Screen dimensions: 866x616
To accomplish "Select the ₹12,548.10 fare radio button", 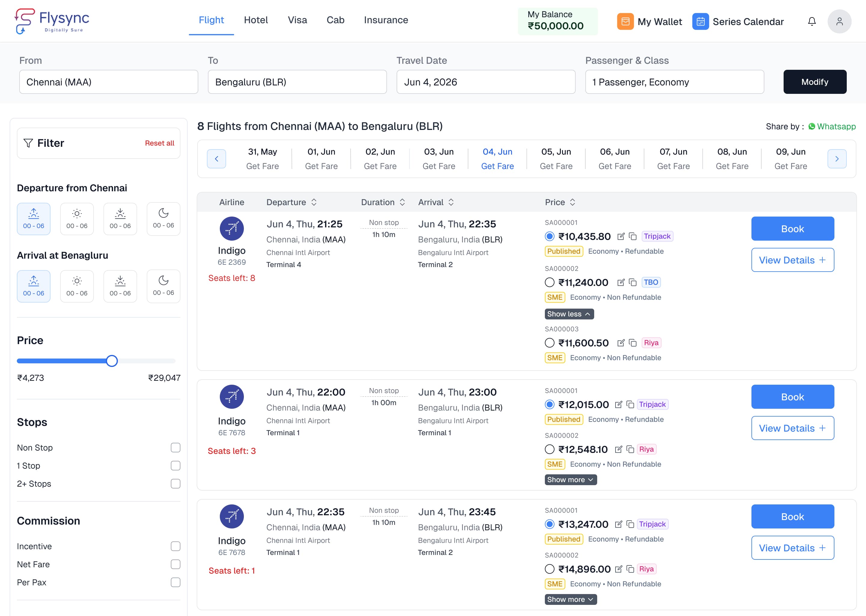I will click(x=549, y=449).
